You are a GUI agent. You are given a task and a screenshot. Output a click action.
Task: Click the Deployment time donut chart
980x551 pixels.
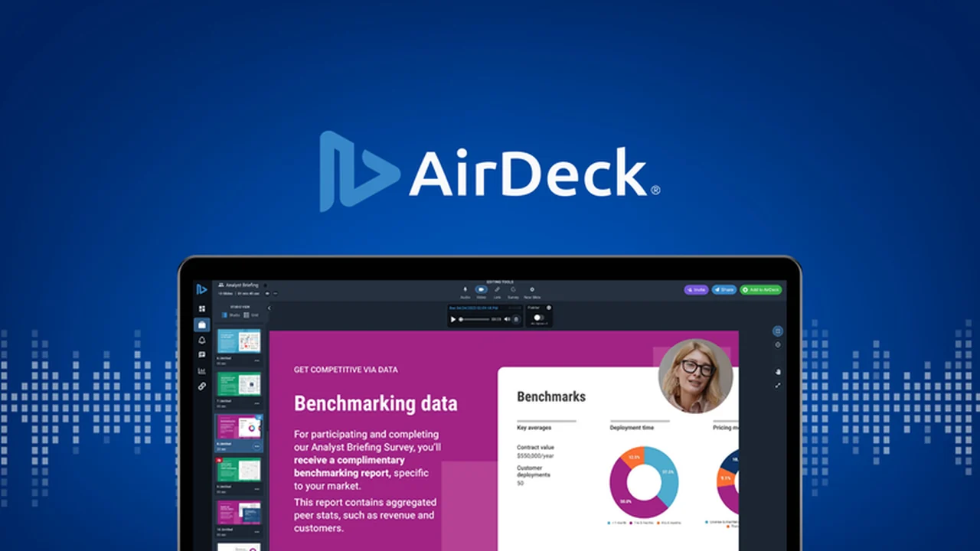point(644,481)
